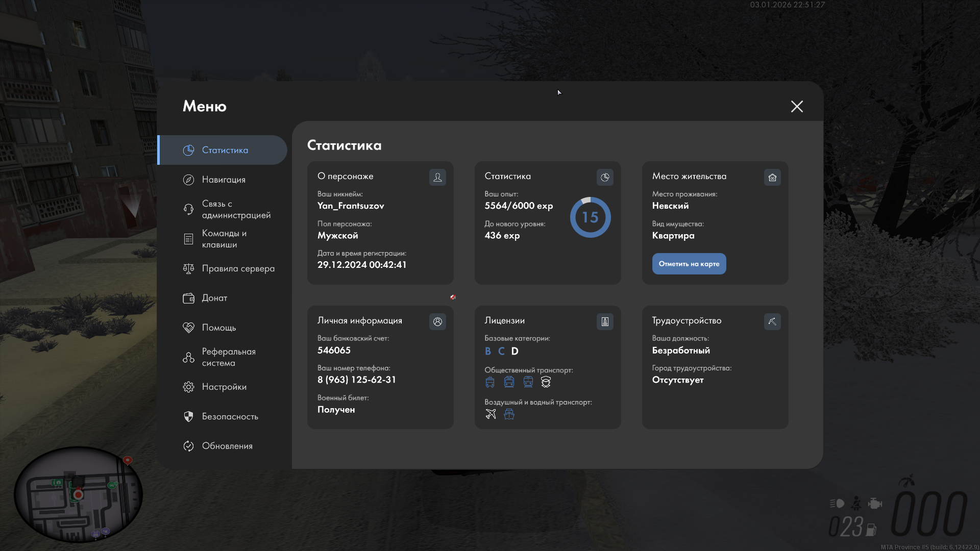Click the user circle icon in Личная информация
Screen dimensions: 980x551
437,321
